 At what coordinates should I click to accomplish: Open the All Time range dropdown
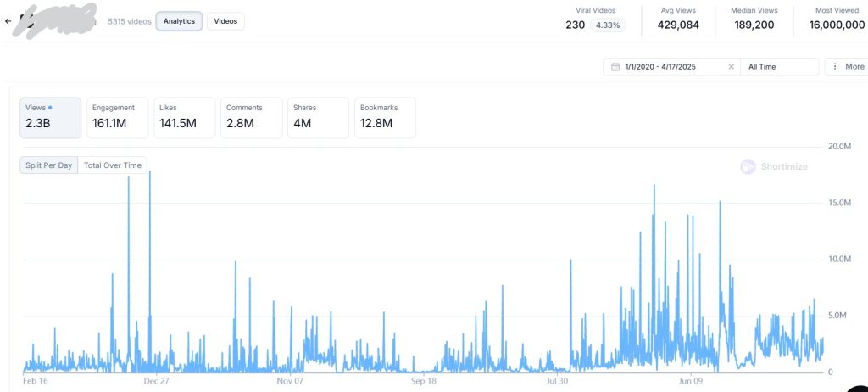pos(779,67)
